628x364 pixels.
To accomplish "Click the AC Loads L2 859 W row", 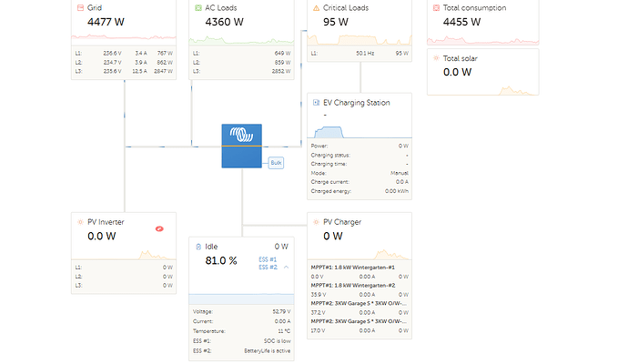I will [x=241, y=63].
